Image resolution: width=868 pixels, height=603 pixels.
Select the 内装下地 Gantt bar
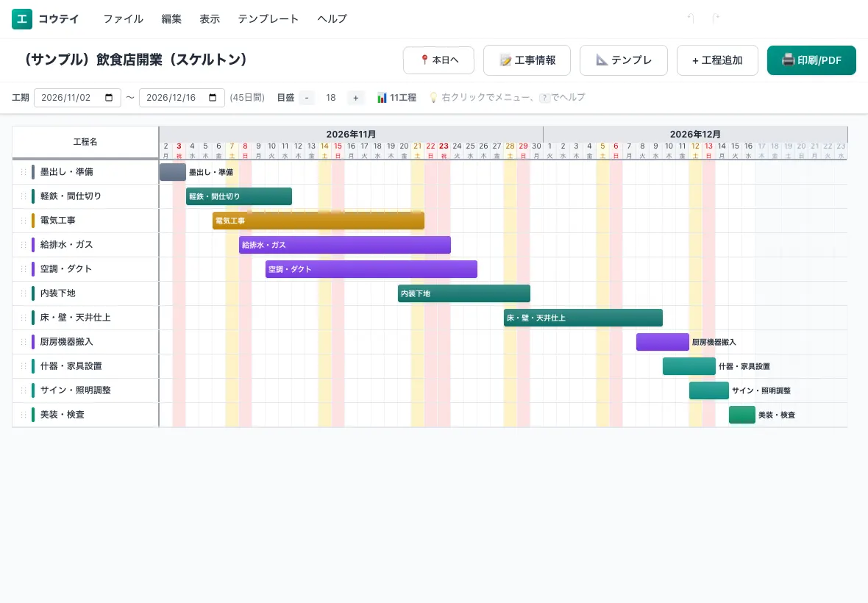464,293
